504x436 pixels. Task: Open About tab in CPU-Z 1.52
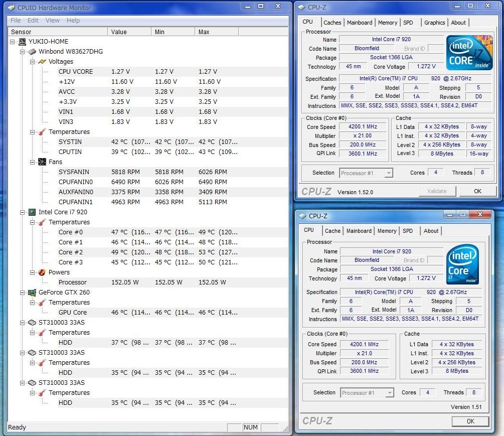click(458, 23)
